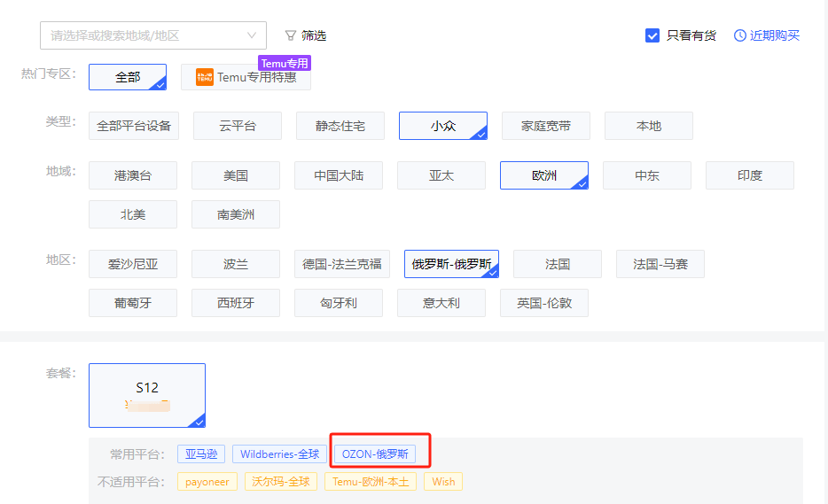Click the clock icon for recent purchases
828x504 pixels.
(740, 35)
